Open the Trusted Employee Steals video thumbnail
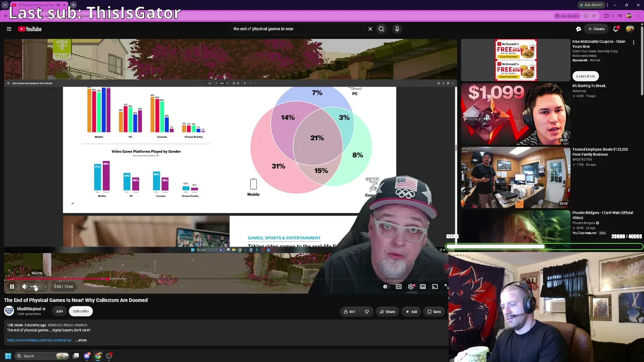This screenshot has width=644, height=362. pyautogui.click(x=516, y=177)
